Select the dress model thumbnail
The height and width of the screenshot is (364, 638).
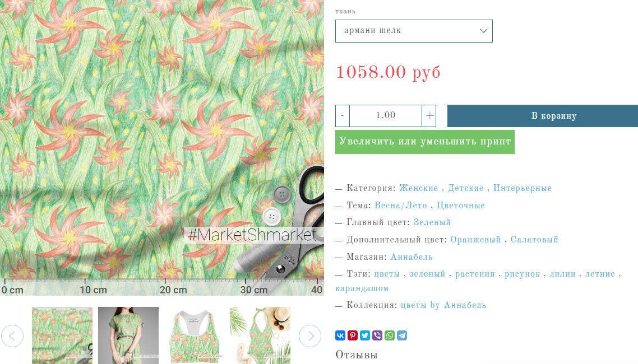click(128, 335)
